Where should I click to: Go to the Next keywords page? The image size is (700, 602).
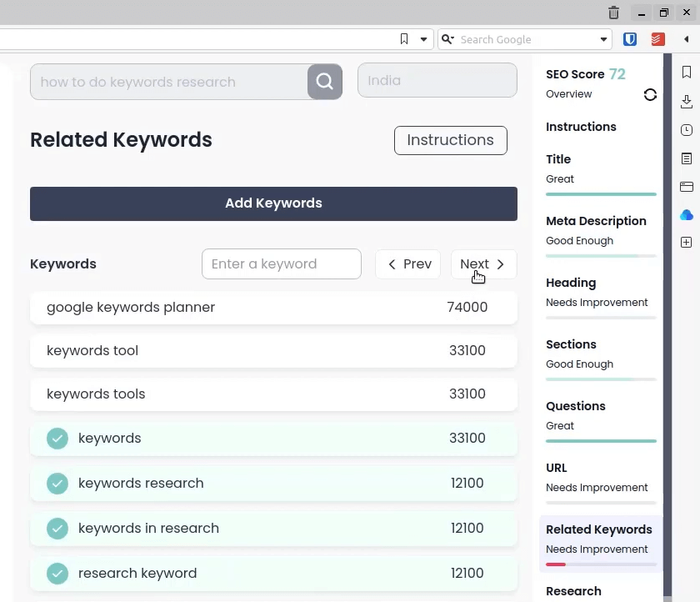tap(483, 264)
